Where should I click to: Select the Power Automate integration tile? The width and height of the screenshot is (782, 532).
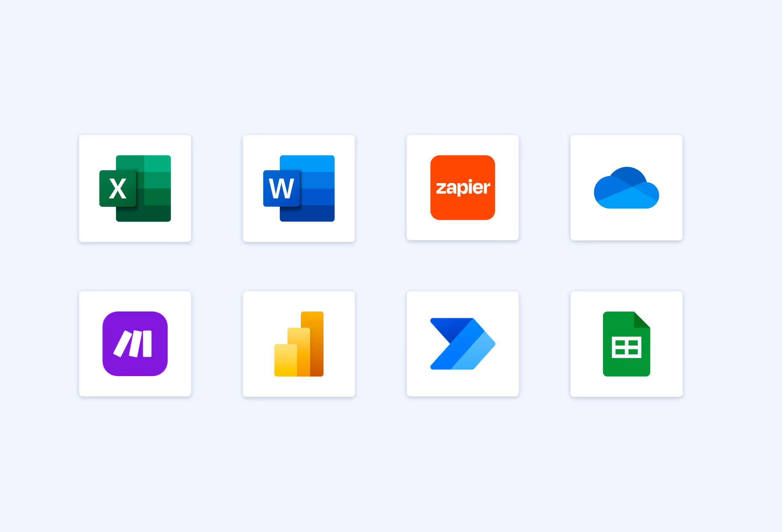coord(462,344)
